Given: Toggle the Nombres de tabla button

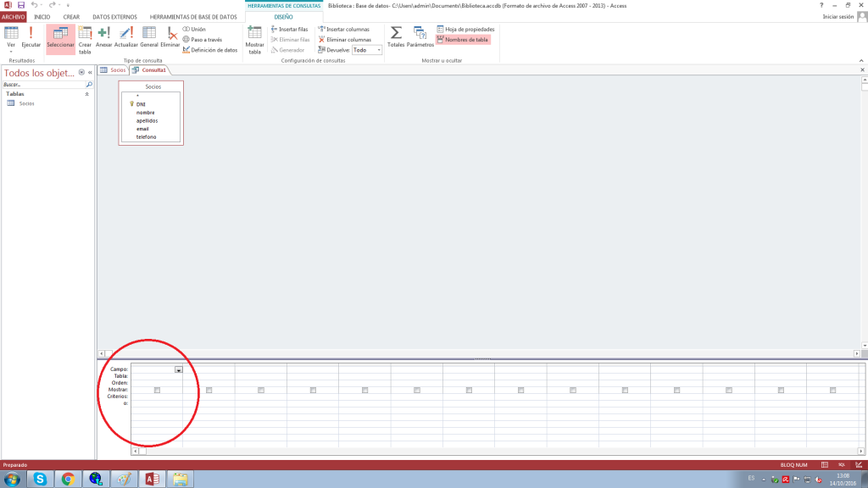Looking at the screenshot, I should (x=463, y=39).
